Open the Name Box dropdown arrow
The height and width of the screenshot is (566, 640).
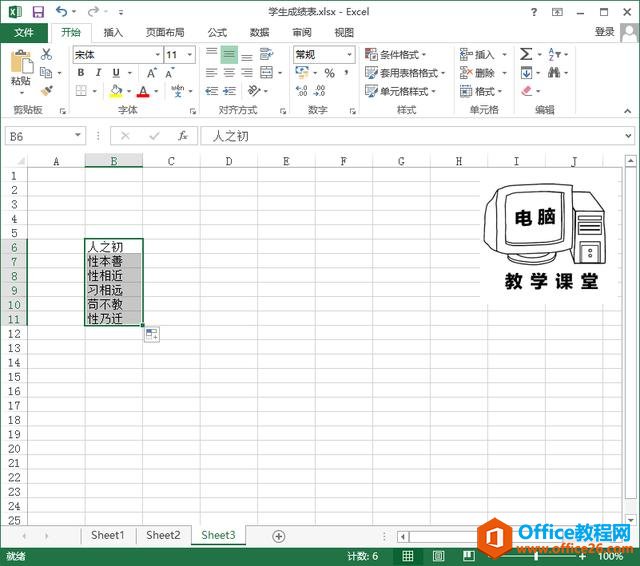click(79, 136)
